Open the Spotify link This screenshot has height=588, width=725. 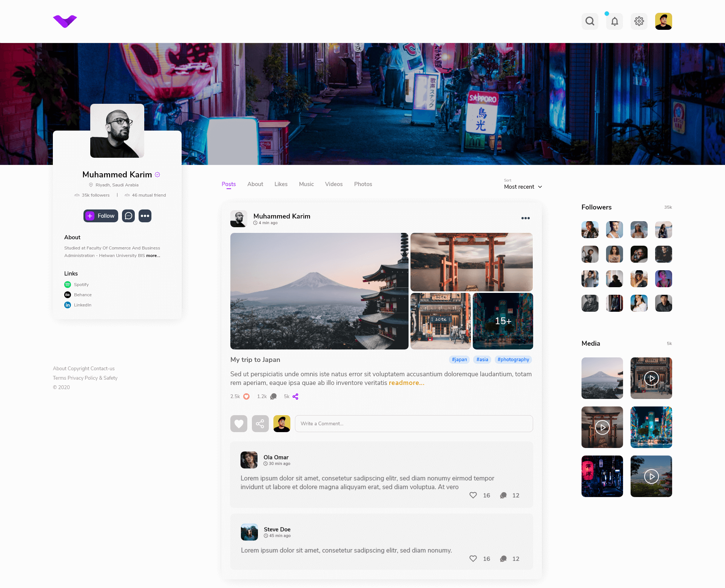point(81,285)
